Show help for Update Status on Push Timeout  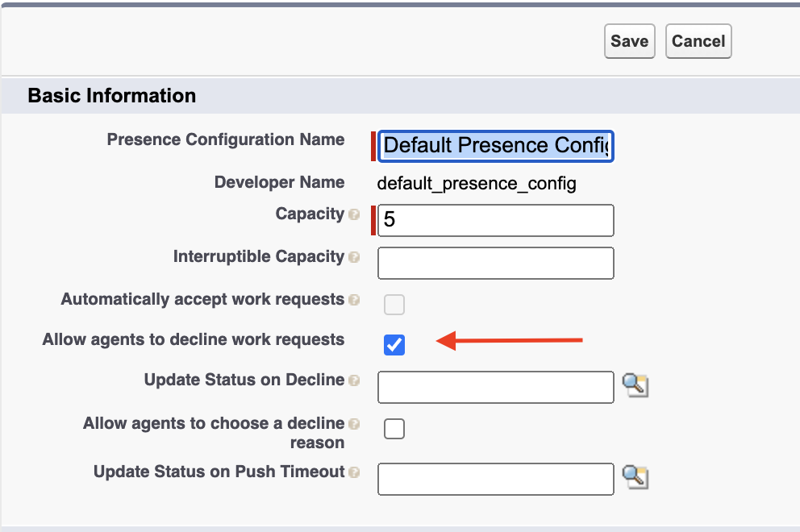[354, 472]
